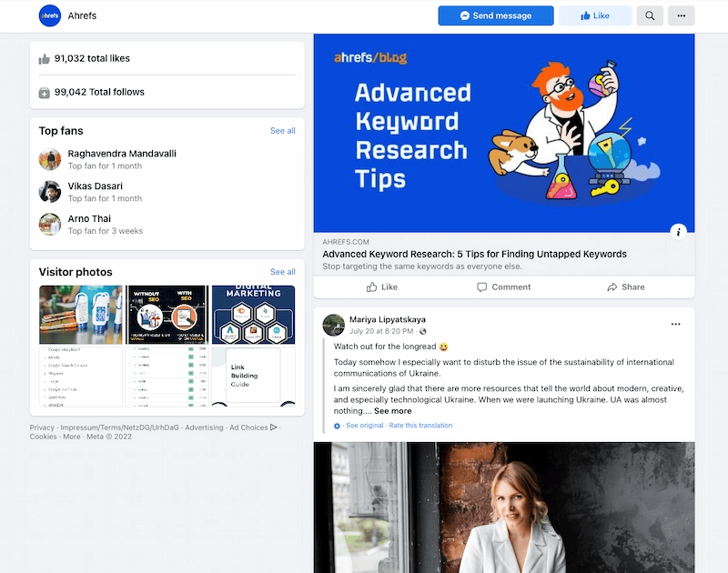Click the 'Top fan for 3 weeks' text
The width and height of the screenshot is (728, 573).
tap(106, 231)
